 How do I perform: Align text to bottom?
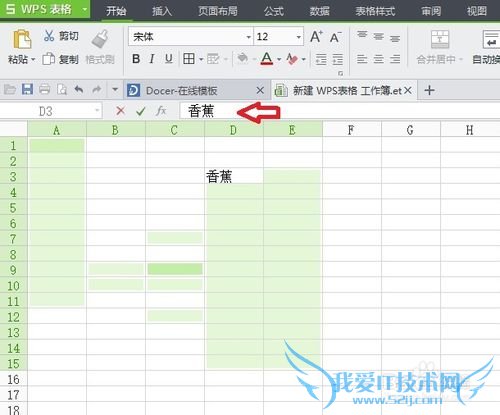pos(395,38)
